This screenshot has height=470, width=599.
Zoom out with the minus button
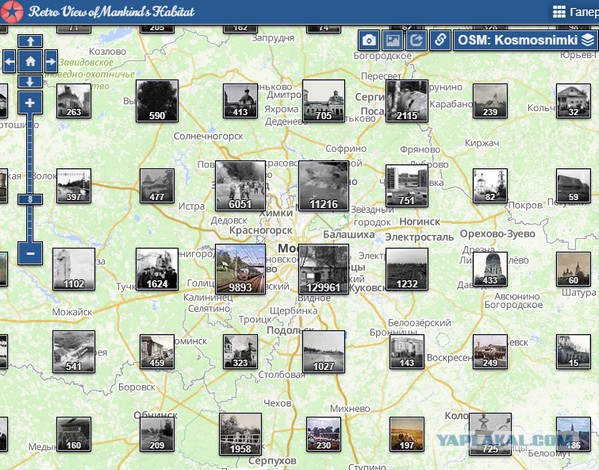pos(30,253)
